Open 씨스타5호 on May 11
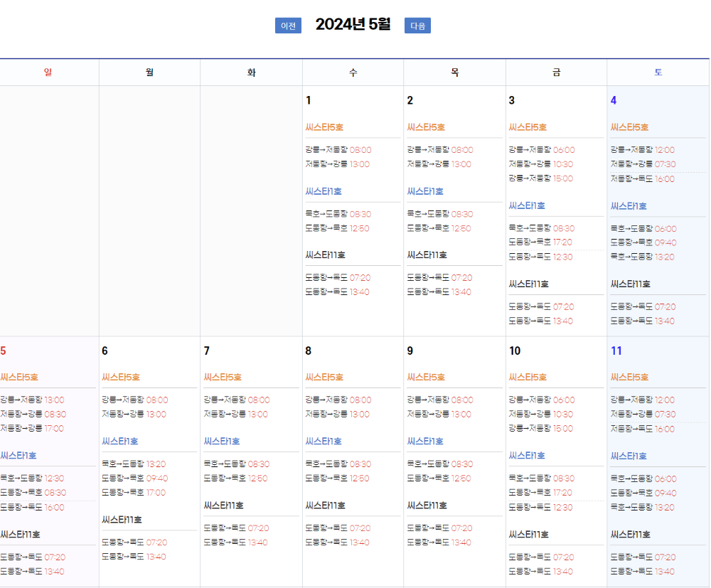Screen dimensions: 711x588 [629, 378]
